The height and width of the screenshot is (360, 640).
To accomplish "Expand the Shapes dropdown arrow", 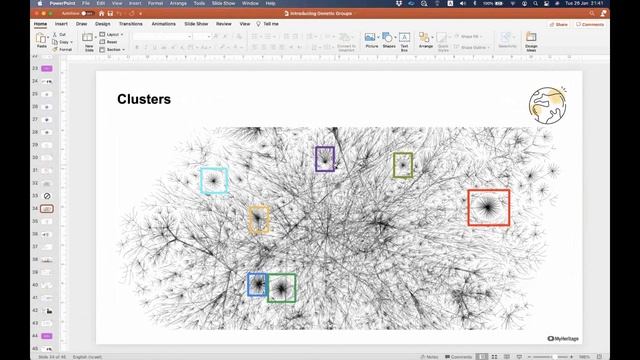I will click(396, 37).
